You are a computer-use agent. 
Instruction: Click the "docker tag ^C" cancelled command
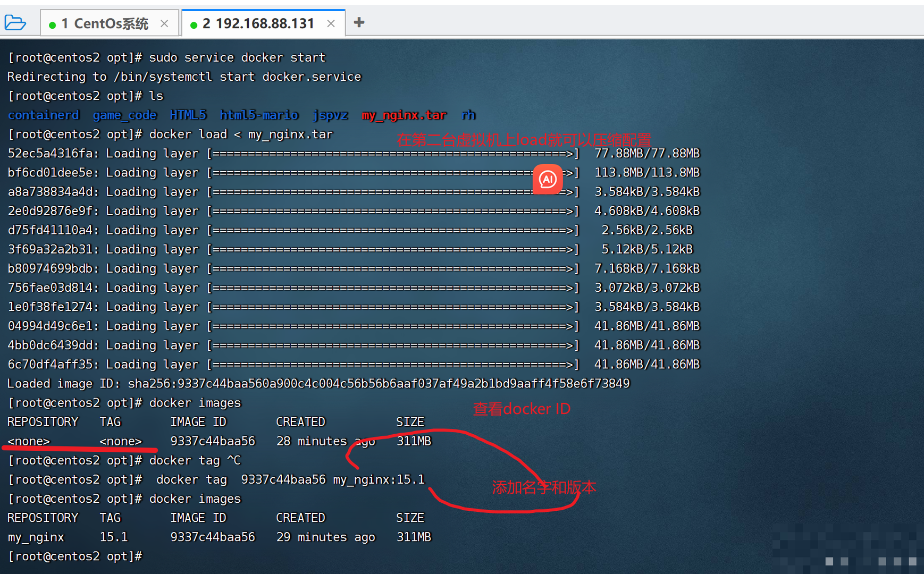(x=195, y=460)
